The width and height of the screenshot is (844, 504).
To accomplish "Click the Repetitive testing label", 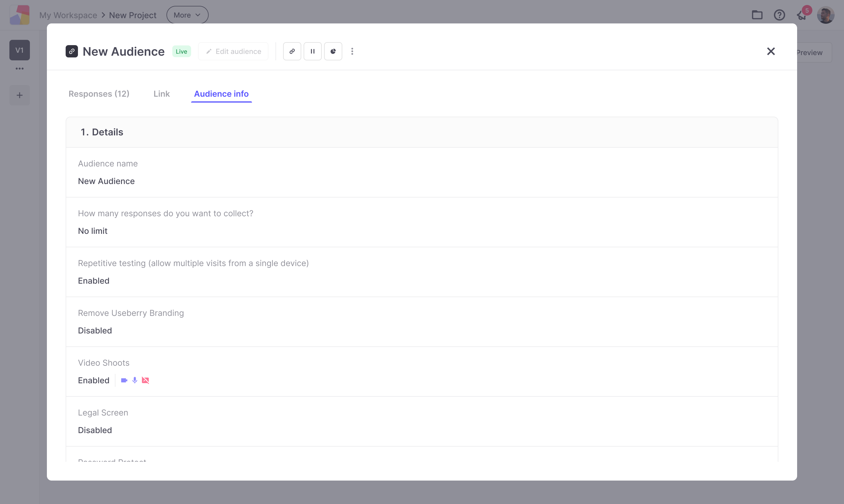I will coord(193,263).
